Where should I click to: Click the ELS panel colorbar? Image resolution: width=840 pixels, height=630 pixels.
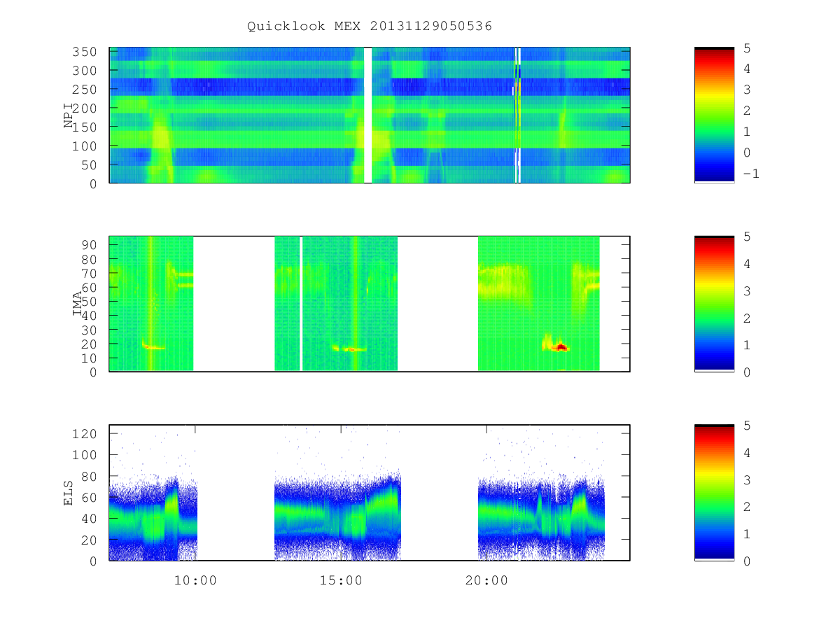click(714, 493)
